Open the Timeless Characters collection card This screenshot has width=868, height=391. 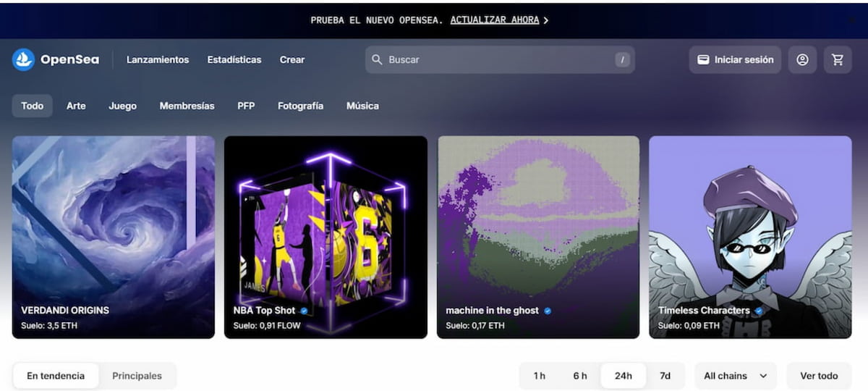750,237
